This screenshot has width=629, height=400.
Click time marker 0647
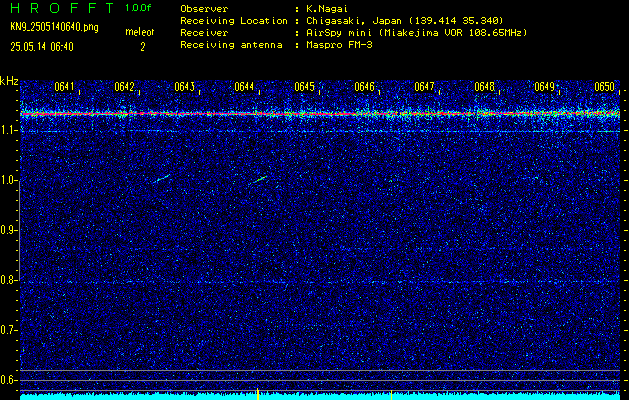coord(424,87)
